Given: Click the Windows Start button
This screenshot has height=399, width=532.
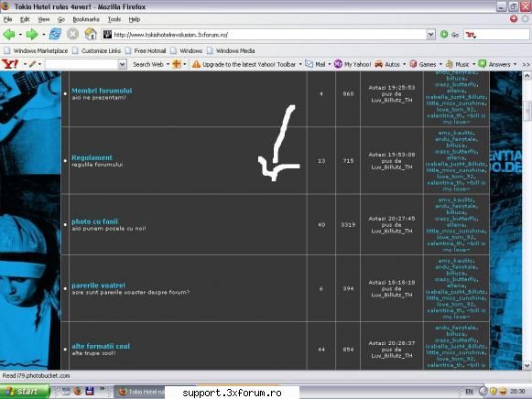Looking at the screenshot, I should (25, 391).
